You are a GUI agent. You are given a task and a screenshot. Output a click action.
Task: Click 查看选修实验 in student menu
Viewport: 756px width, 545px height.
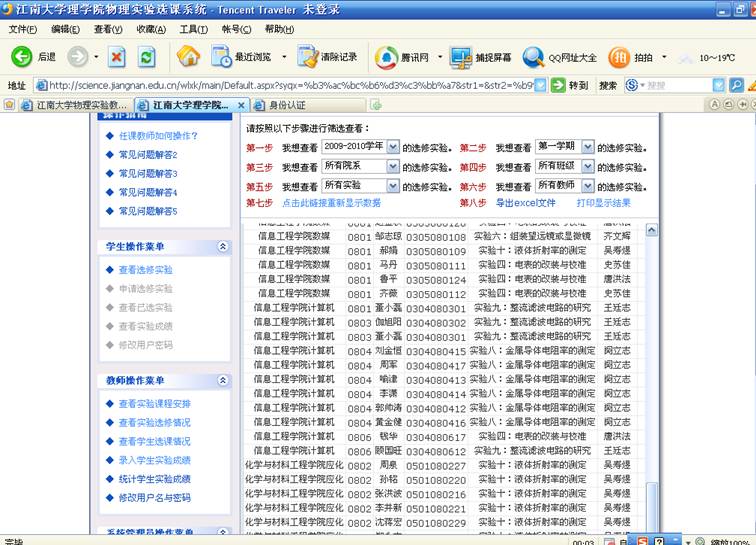pyautogui.click(x=146, y=270)
